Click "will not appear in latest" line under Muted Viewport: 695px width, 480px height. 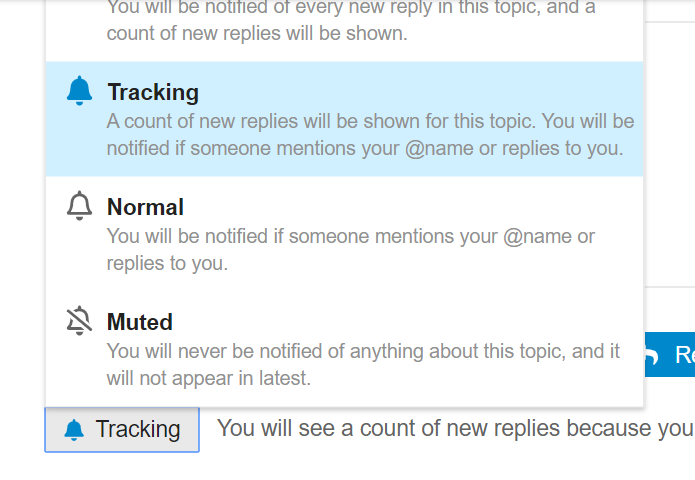click(208, 379)
